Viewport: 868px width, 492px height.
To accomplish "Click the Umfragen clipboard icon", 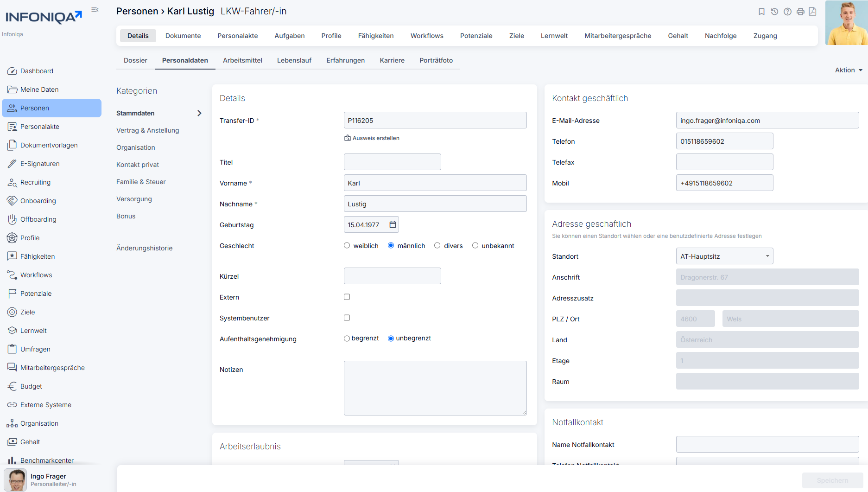I will pos(12,349).
